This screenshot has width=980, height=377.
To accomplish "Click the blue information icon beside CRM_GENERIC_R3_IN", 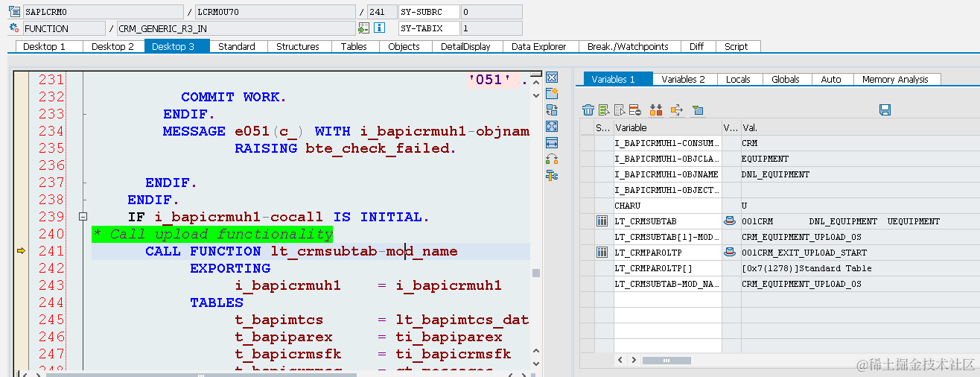I will pos(379,28).
